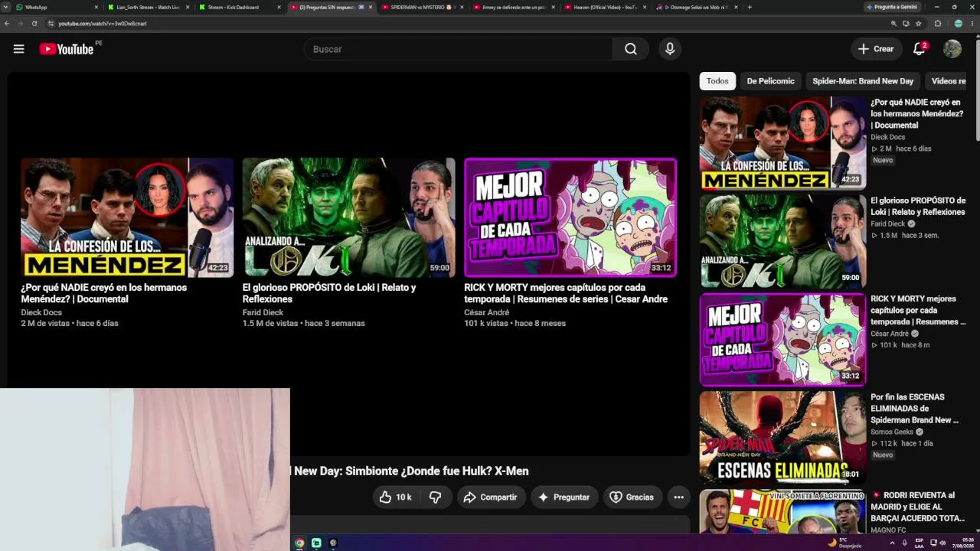The image size is (980, 551).
Task: Switch to Stream - Kick Dashboard tab
Action: click(240, 7)
